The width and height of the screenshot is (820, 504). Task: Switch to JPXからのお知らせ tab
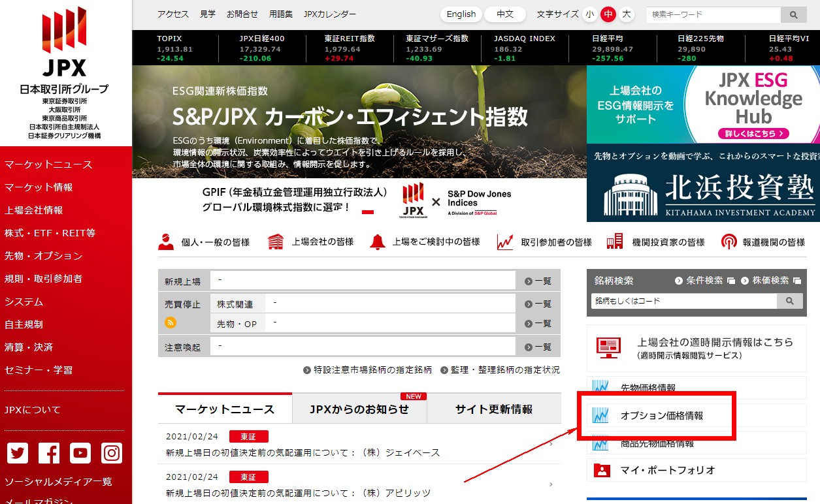point(359,409)
